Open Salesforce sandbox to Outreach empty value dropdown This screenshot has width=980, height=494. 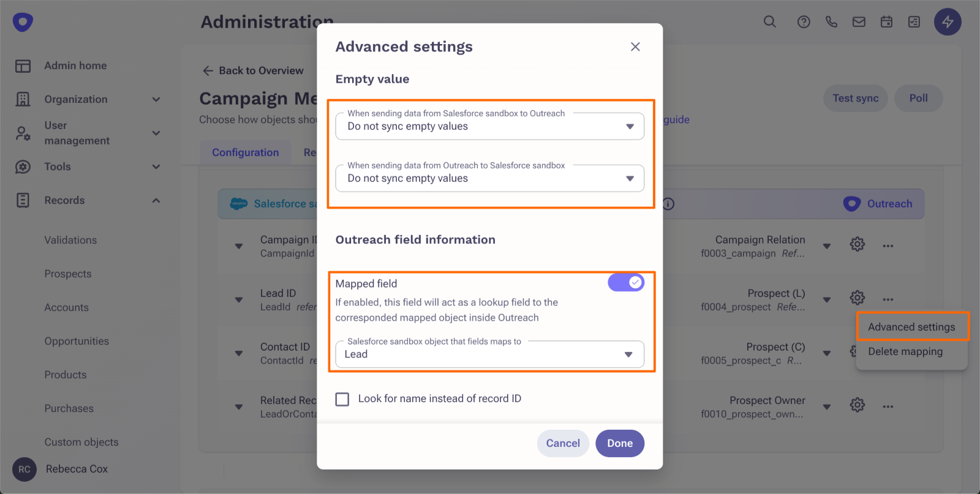pyautogui.click(x=490, y=126)
